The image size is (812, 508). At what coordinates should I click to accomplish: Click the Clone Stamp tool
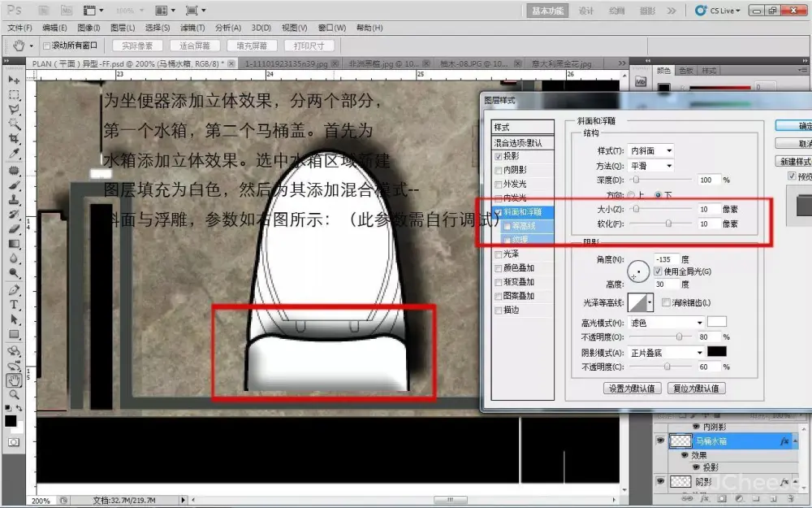pyautogui.click(x=14, y=199)
